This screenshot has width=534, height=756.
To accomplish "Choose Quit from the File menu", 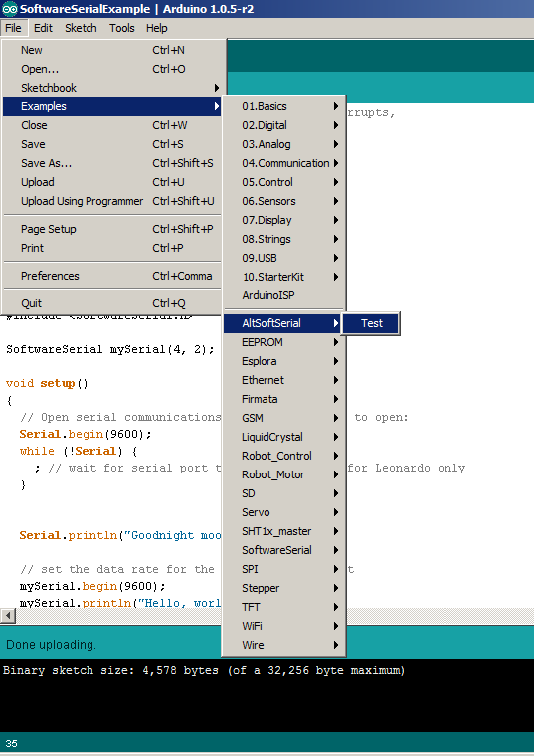I will (111, 303).
